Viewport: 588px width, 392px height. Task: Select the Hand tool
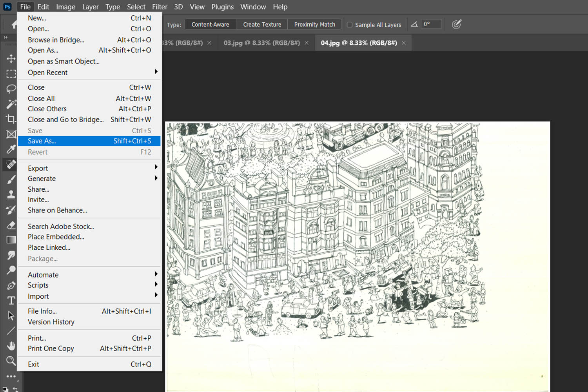[11, 345]
